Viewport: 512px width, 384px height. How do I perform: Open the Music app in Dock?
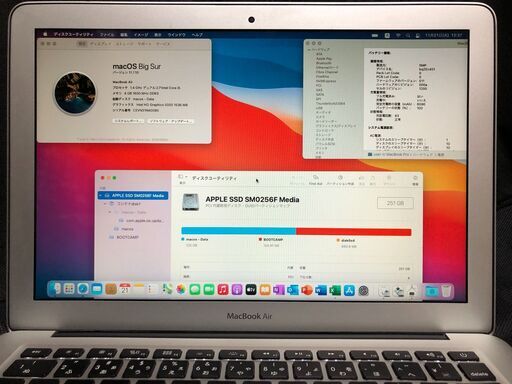pos(223,290)
